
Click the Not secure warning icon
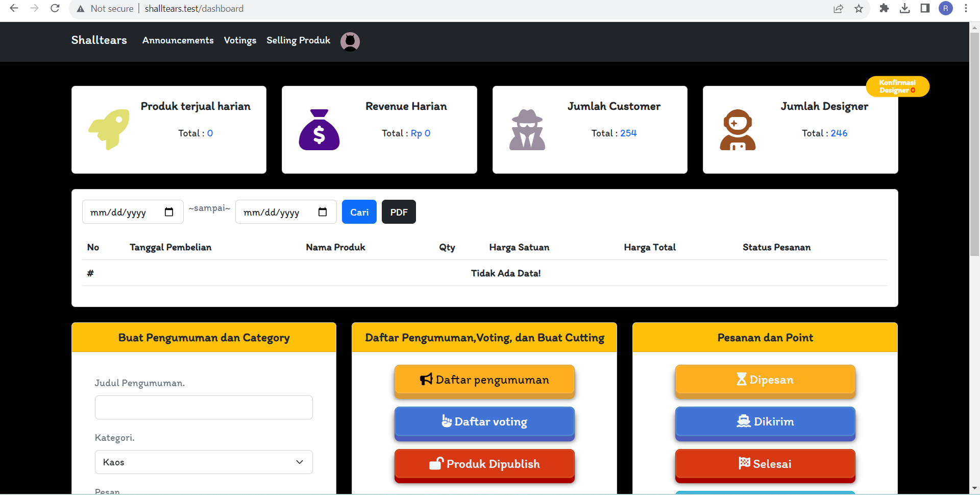(81, 9)
